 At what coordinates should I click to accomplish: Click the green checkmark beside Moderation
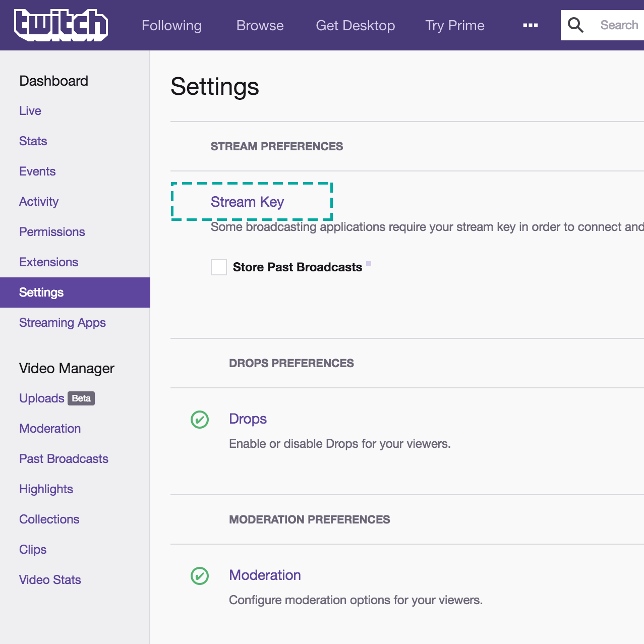pos(200,575)
